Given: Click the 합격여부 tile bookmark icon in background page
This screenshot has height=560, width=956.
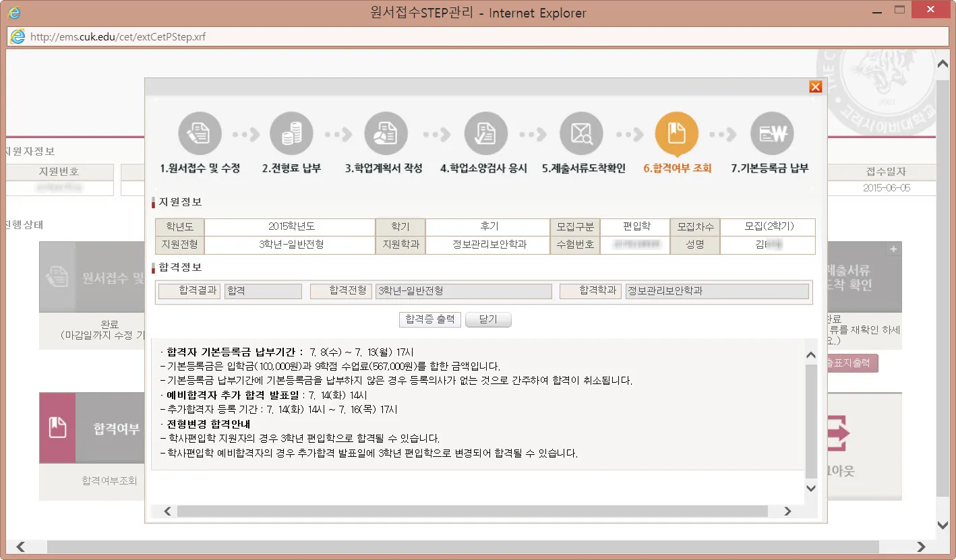Looking at the screenshot, I should pyautogui.click(x=57, y=428).
